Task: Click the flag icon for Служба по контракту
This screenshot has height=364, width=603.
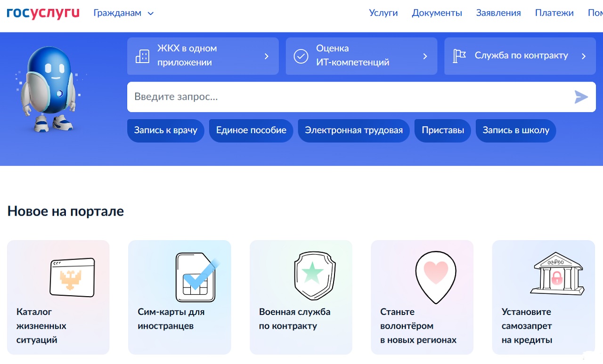Action: [x=459, y=56]
